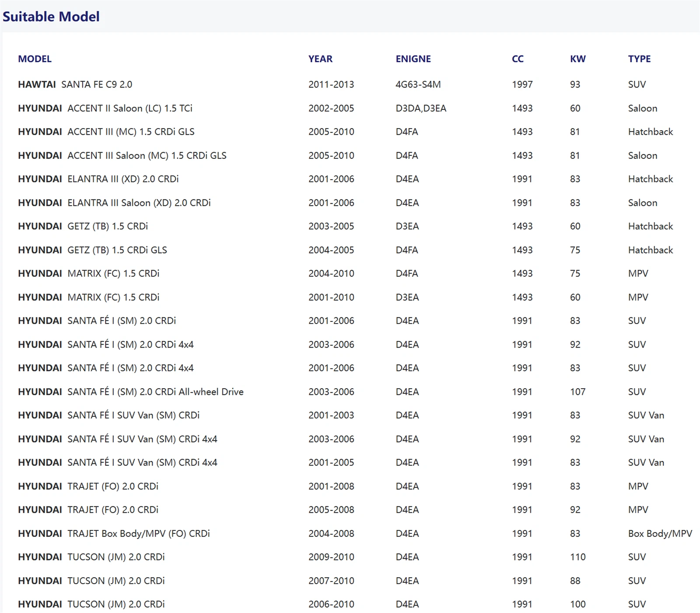Select ACCENT III Saloon (MC) 1.5 CRDi GLS
The image size is (700, 613).
pos(147,155)
